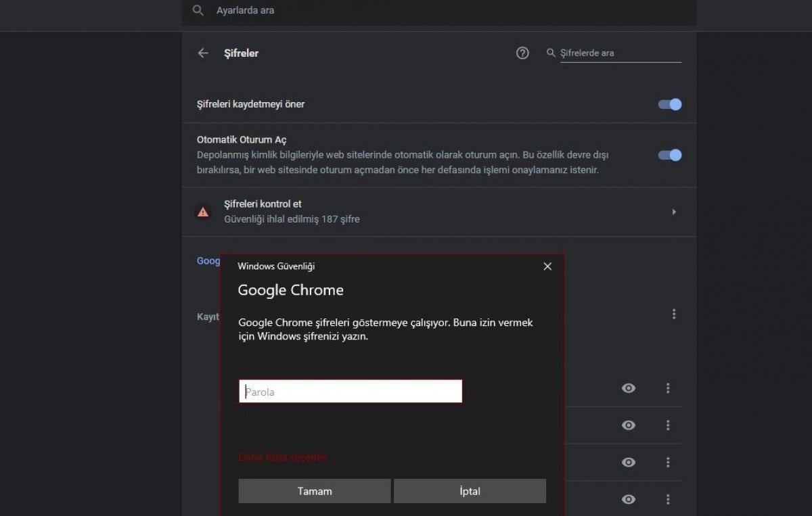Show the first saved password with eye icon
Viewport: 812px width, 516px height.
point(629,388)
